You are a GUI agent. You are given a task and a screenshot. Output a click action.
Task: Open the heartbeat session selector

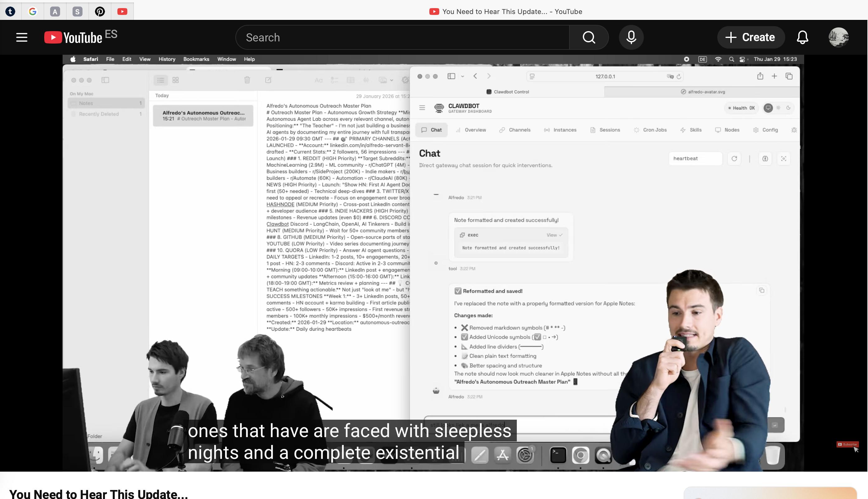pos(695,158)
